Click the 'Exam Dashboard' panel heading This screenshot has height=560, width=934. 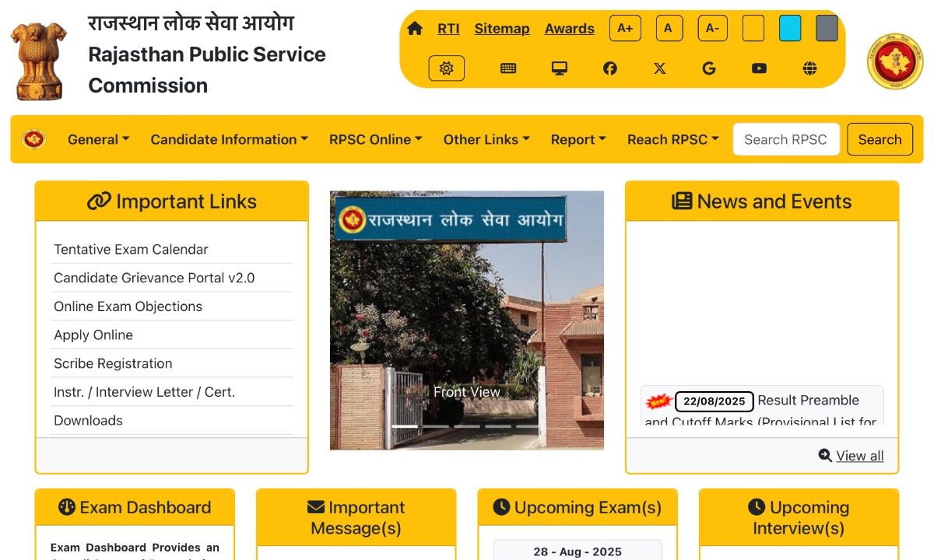[135, 508]
